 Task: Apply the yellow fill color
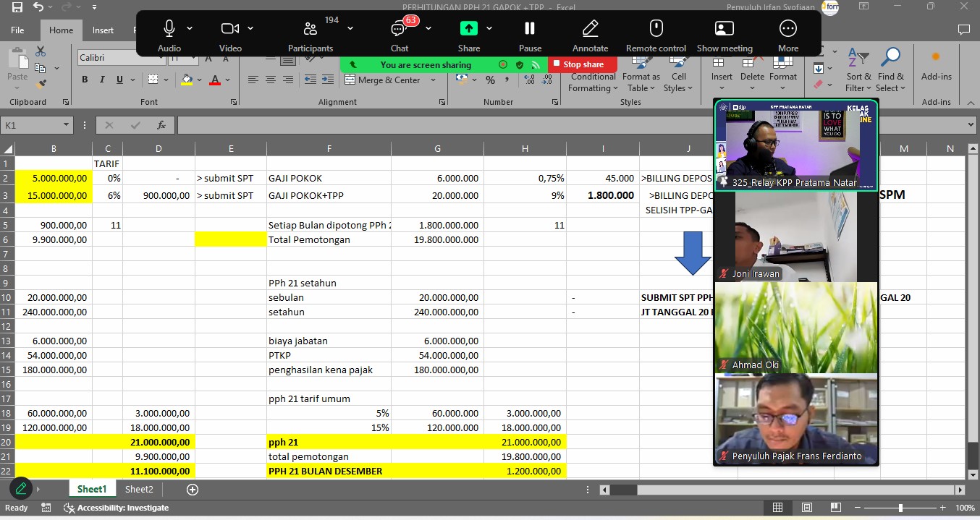(187, 80)
